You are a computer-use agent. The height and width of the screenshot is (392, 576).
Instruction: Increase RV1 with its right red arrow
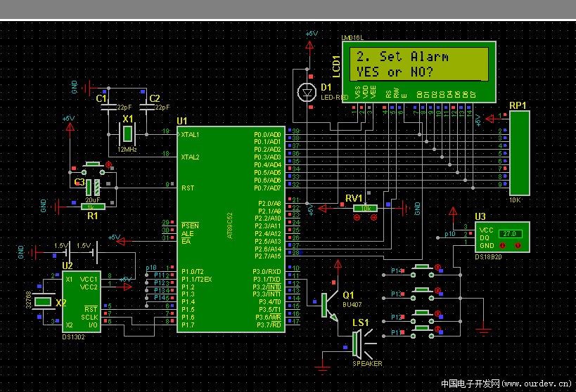pyautogui.click(x=373, y=218)
